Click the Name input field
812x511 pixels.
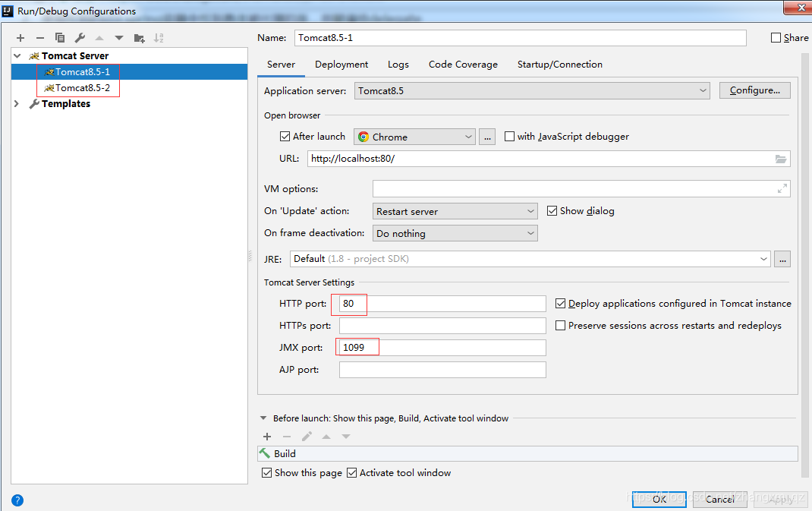(x=521, y=38)
